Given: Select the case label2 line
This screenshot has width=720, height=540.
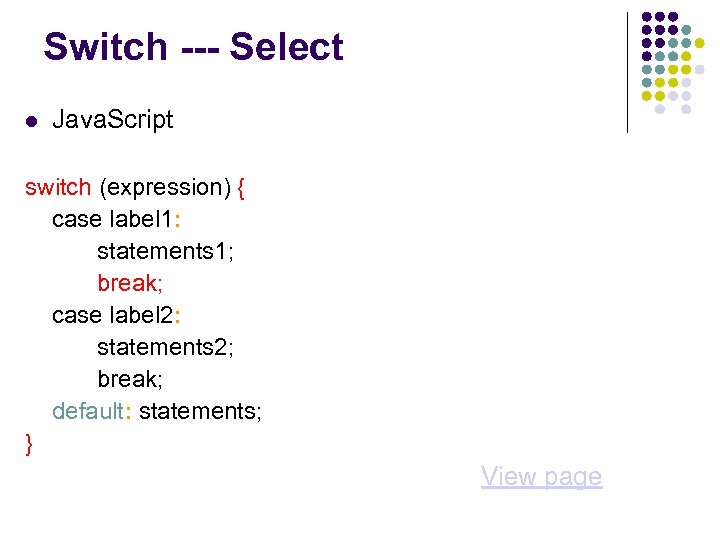Looking at the screenshot, I should (115, 315).
